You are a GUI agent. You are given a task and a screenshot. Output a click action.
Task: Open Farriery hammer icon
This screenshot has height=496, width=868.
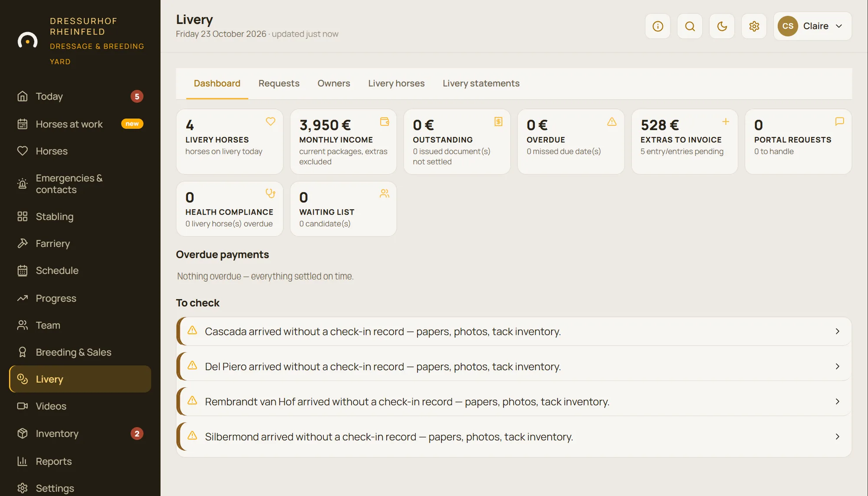coord(23,243)
